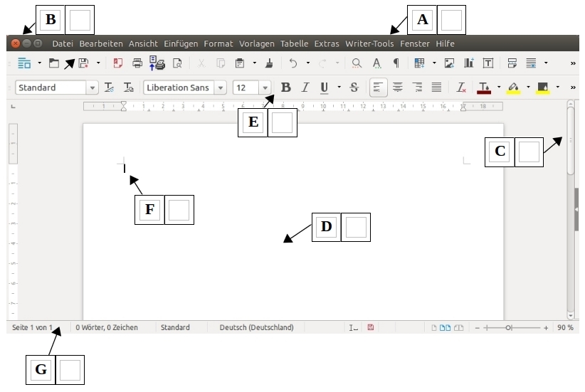Open the Einfügen menu
This screenshot has height=392, width=585.
[x=181, y=43]
